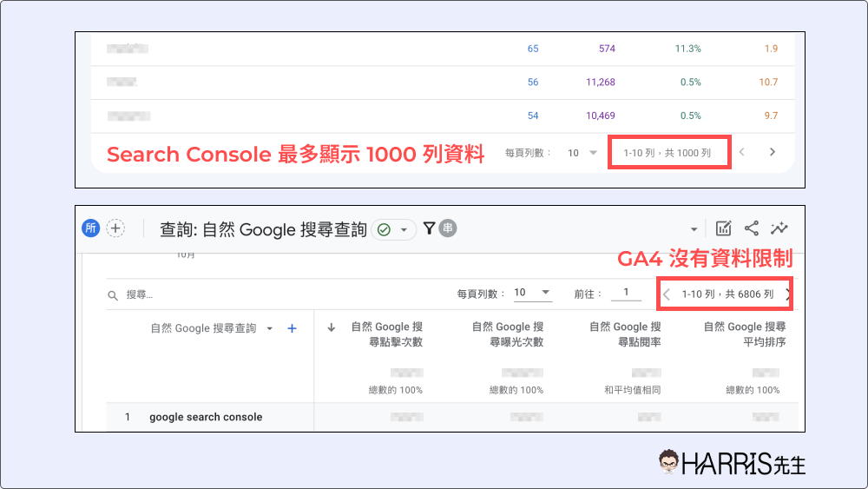Click the 自然 Google 搜尋點閱率 column header
This screenshot has height=489, width=868.
[624, 334]
